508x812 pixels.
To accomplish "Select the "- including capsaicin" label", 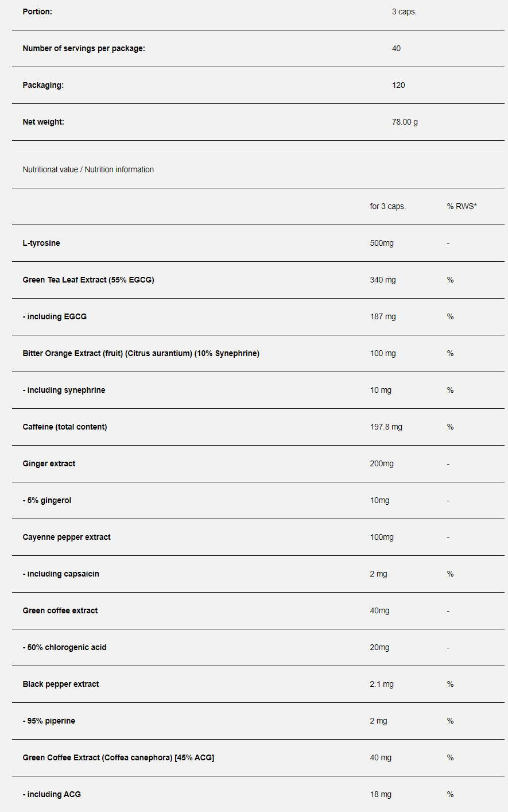I will click(x=61, y=574).
